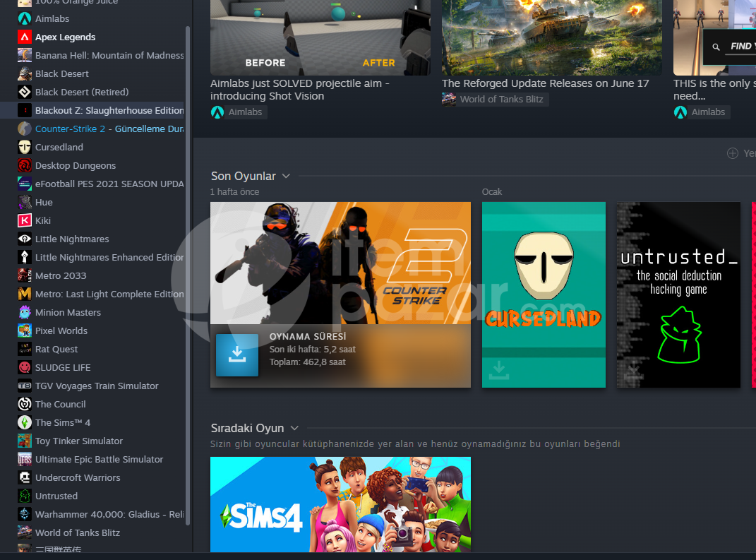Viewport: 756px width, 560px height.
Task: Open the Aimlabs Shot Vision news headline
Action: (x=299, y=90)
